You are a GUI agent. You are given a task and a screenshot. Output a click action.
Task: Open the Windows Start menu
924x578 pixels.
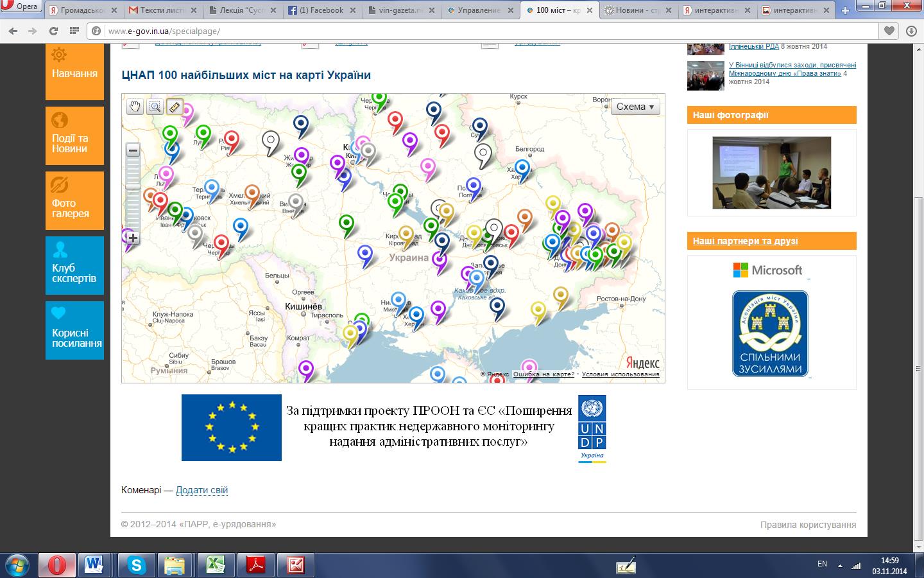coord(18,565)
